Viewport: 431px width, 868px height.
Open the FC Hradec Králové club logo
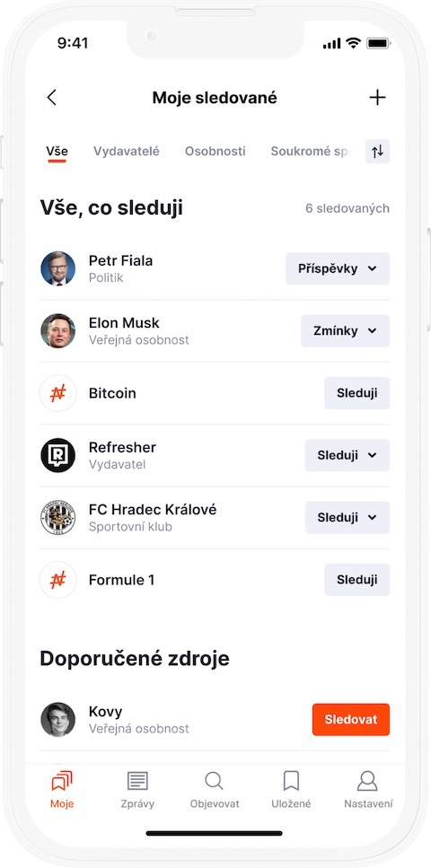pos(58,518)
